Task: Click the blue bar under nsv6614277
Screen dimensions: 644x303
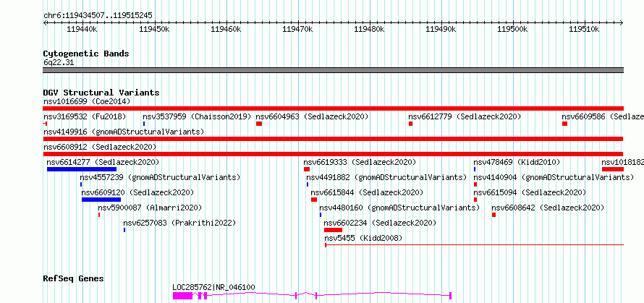Action: pos(82,169)
